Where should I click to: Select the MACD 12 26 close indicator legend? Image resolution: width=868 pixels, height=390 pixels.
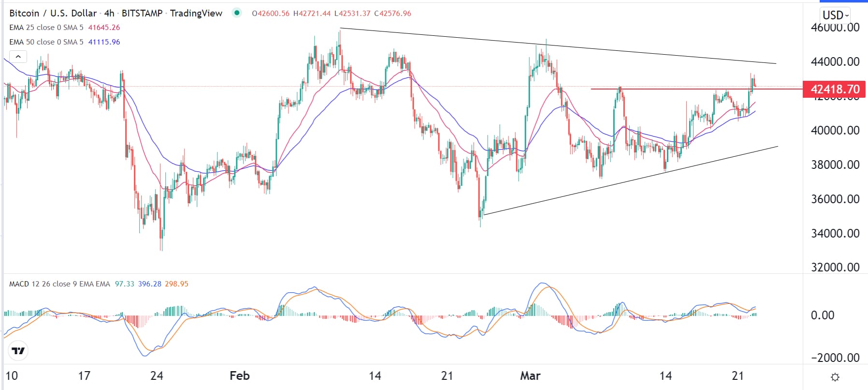[60, 284]
